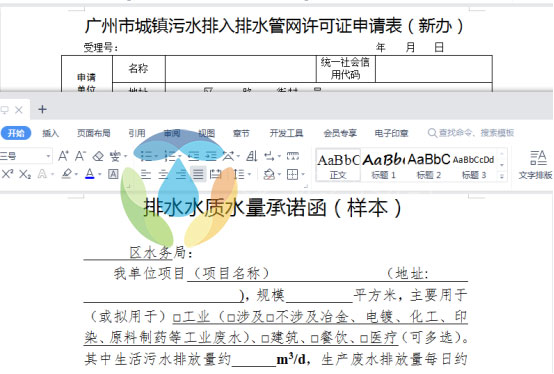Click the decrease font size icon

(x=80, y=156)
